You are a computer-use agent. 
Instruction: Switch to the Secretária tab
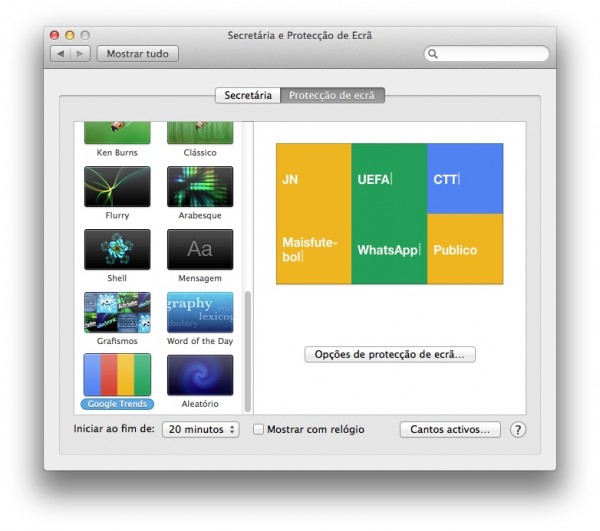248,95
